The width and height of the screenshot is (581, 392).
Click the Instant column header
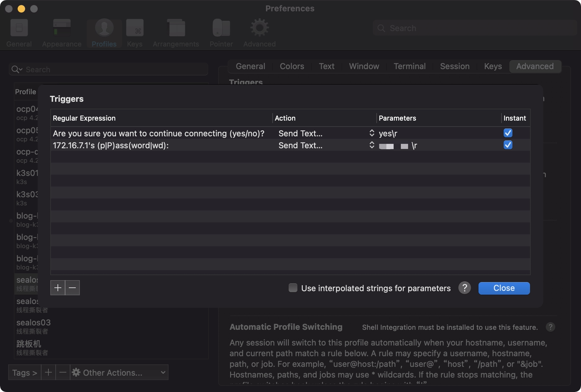[x=516, y=118]
